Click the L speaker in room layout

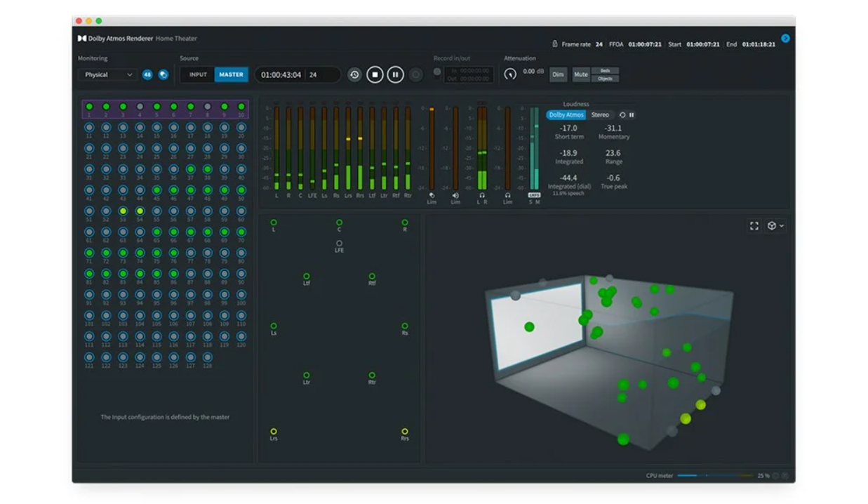(x=274, y=223)
